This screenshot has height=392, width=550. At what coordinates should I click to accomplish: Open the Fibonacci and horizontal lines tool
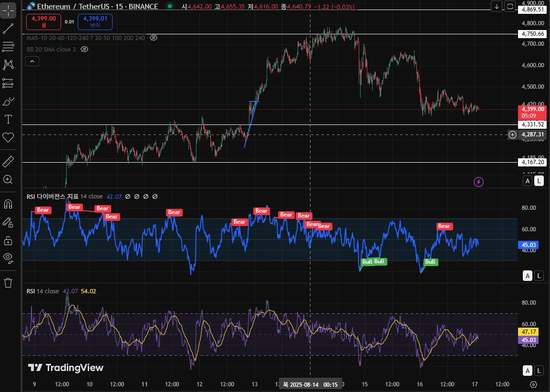[x=8, y=47]
